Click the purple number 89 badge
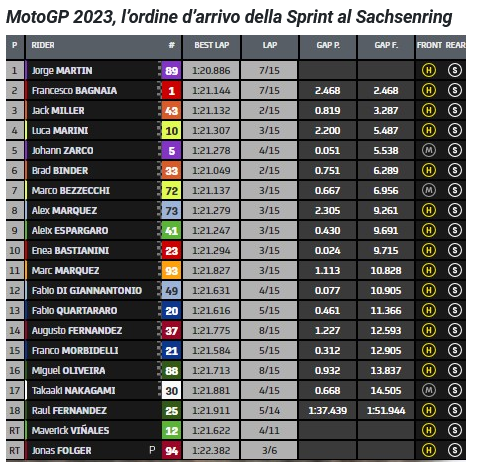The height and width of the screenshot is (468, 477). (171, 71)
